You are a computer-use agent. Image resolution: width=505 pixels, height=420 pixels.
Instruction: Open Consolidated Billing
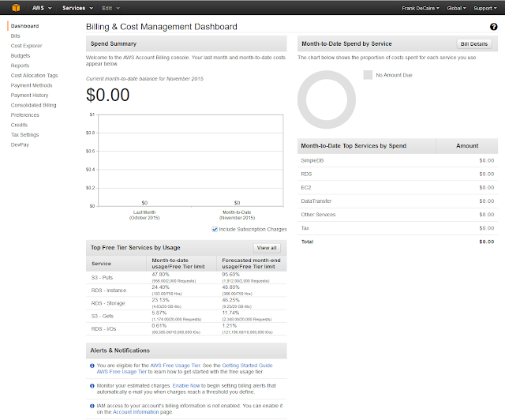click(33, 105)
